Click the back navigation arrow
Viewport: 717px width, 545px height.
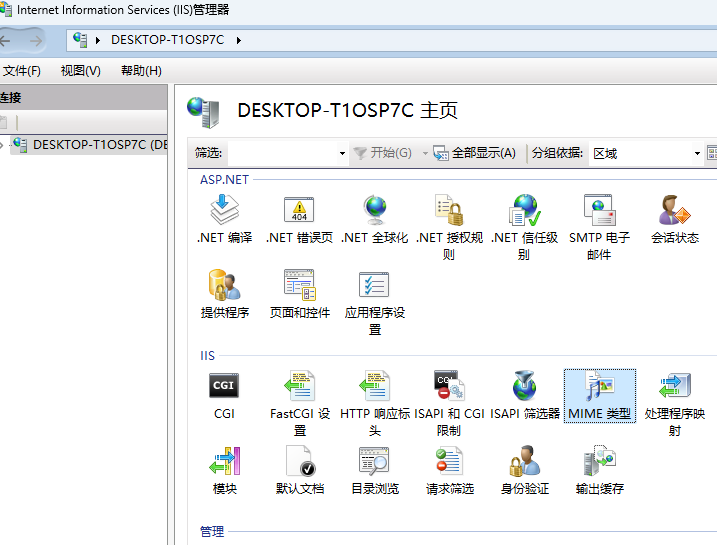[5, 41]
